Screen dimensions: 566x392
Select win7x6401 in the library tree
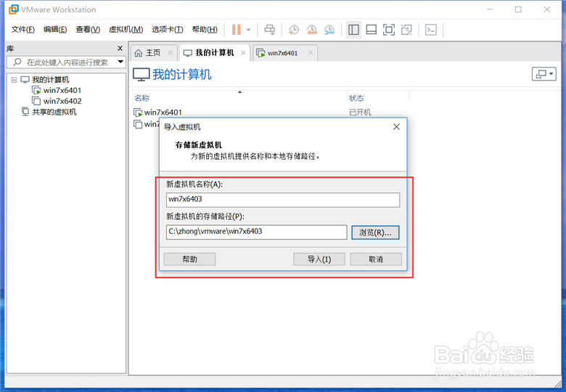pos(62,90)
